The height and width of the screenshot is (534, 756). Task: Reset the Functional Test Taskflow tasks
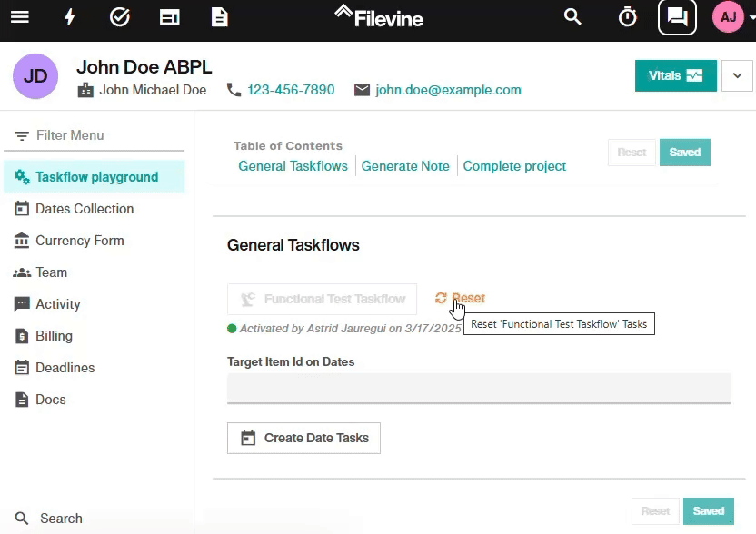pyautogui.click(x=460, y=298)
